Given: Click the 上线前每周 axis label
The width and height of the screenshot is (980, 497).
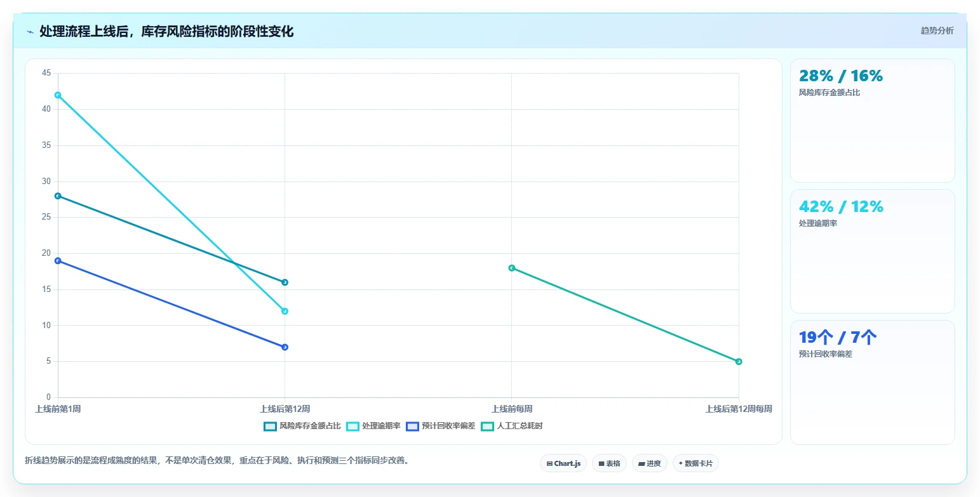Looking at the screenshot, I should [512, 409].
